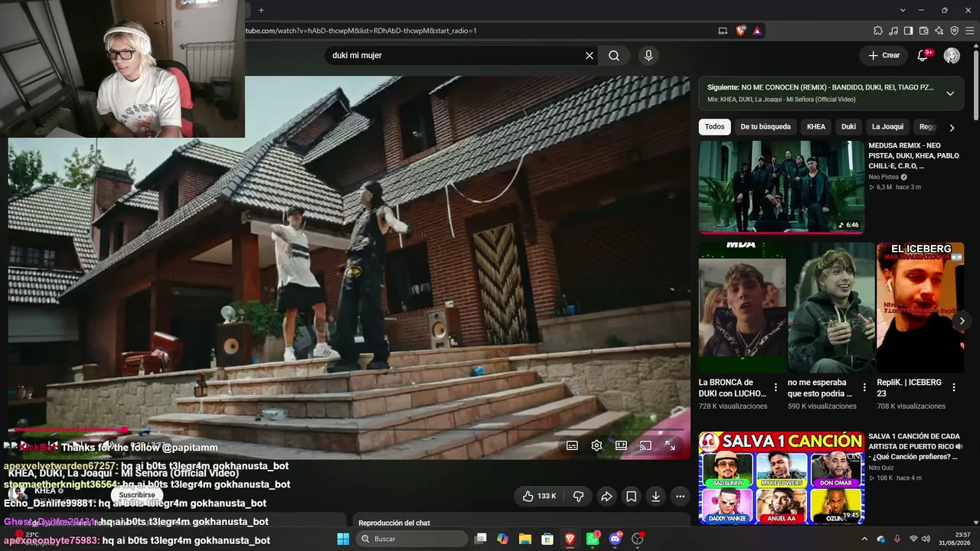The width and height of the screenshot is (980, 551).
Task: Show more filter chips with right arrow
Action: [x=952, y=128]
